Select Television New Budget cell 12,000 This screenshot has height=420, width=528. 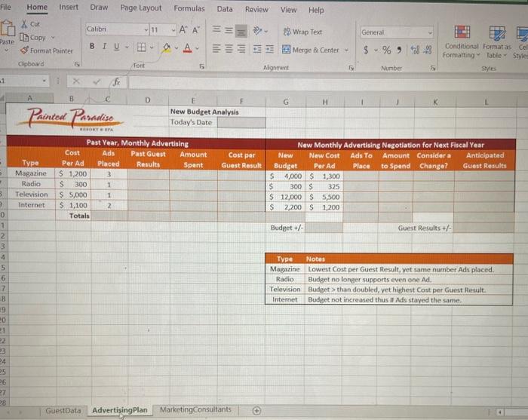click(286, 197)
